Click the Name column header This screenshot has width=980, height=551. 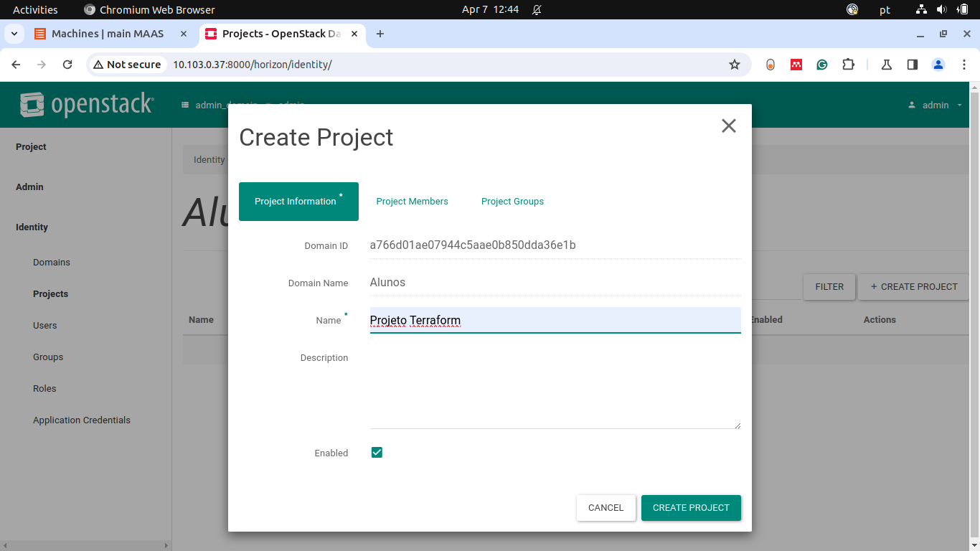click(201, 319)
